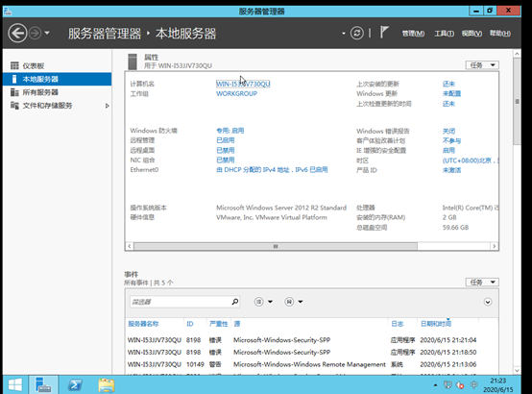The width and height of the screenshot is (532, 394).
Task: Click properties panel scroll right arrow
Action: point(495,246)
